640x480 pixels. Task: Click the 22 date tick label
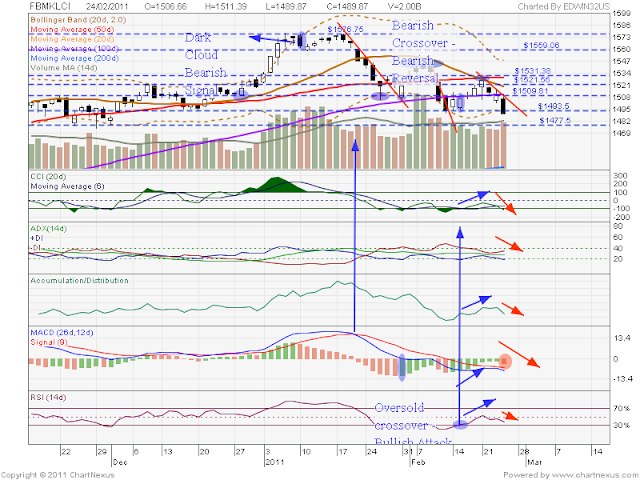66,452
